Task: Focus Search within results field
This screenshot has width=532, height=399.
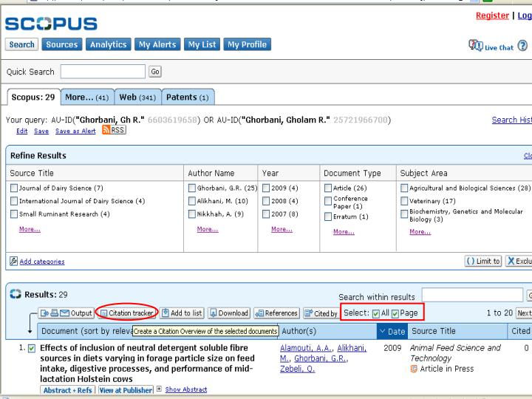Action: click(472, 295)
